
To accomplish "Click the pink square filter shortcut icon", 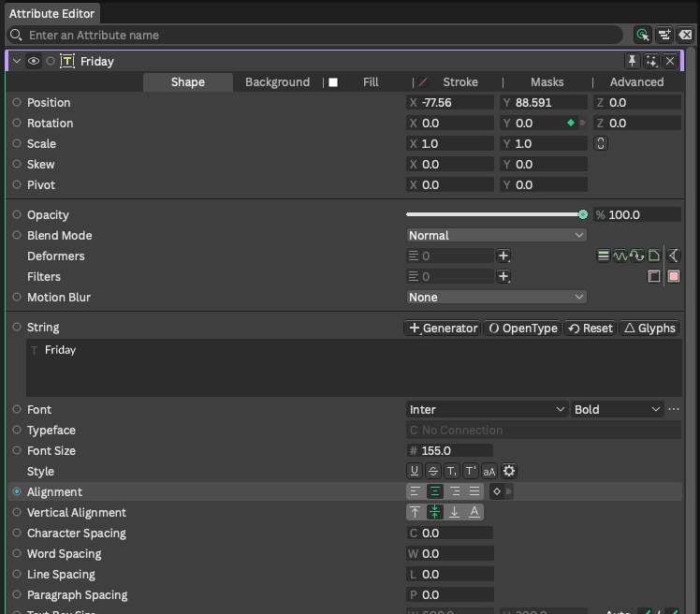I will [x=674, y=276].
